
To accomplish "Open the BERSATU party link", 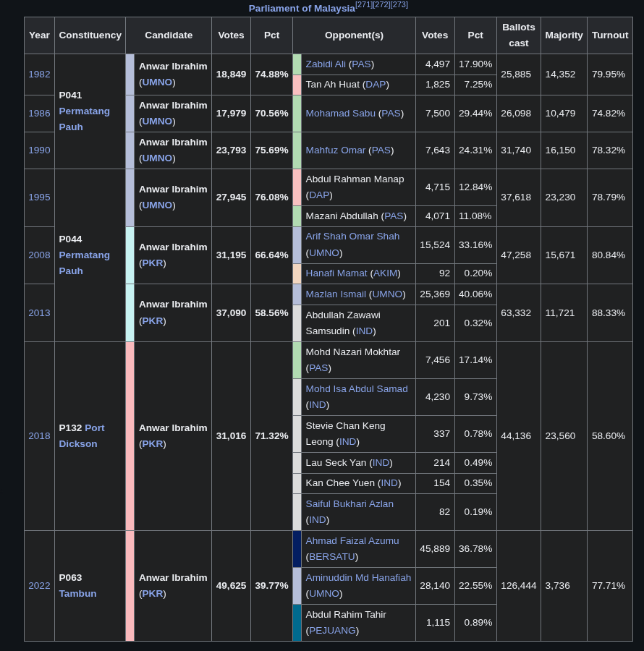I will coord(332,557).
